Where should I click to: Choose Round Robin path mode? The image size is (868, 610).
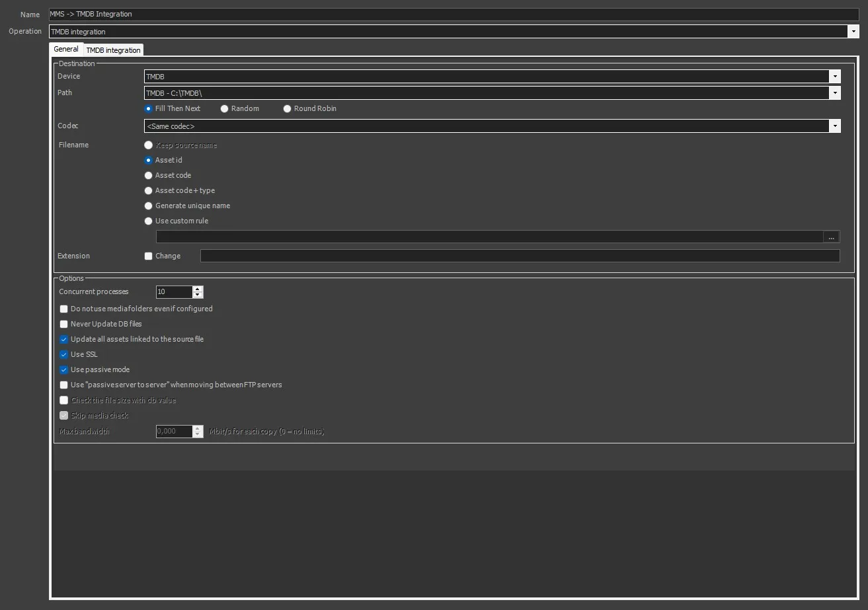pyautogui.click(x=288, y=108)
